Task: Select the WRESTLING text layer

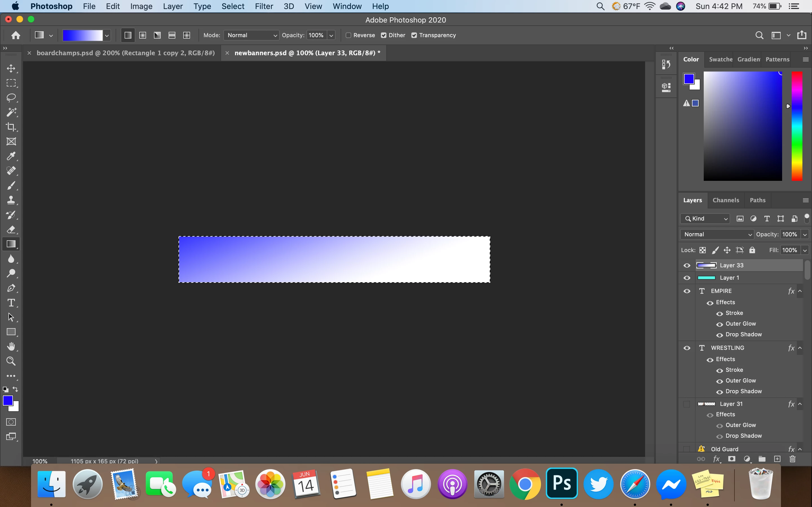Action: [727, 348]
